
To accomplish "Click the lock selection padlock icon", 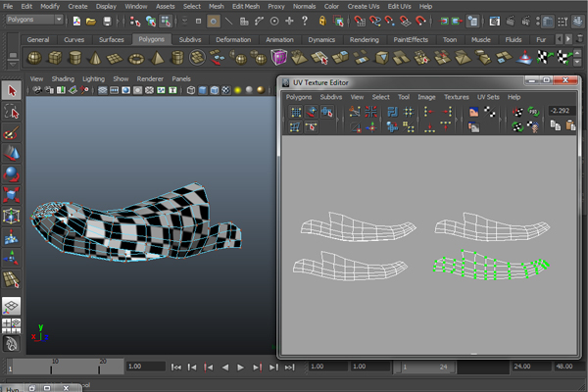I will (x=322, y=21).
